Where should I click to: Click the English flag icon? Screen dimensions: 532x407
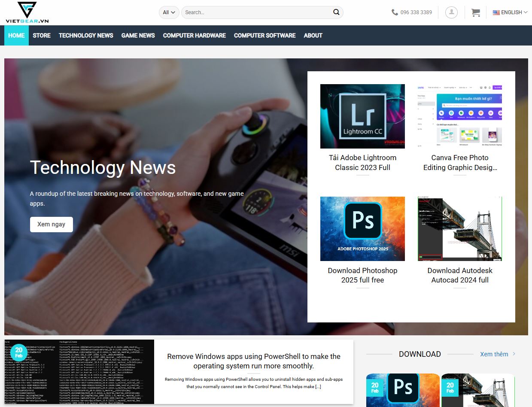(496, 12)
